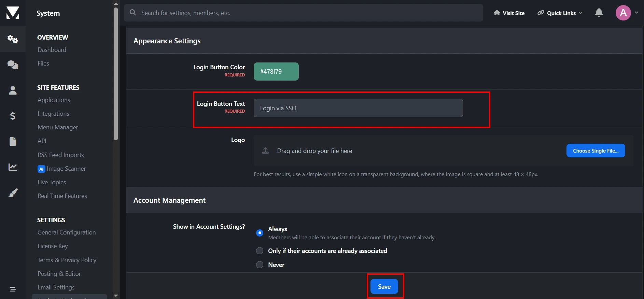Viewport: 644px width, 299px height.
Task: Toggle the hamburger menu at the sidebar bottom
Action: (x=13, y=289)
